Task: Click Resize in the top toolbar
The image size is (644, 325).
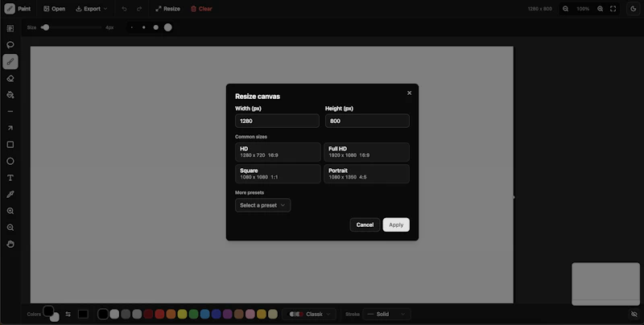Action: [x=167, y=9]
